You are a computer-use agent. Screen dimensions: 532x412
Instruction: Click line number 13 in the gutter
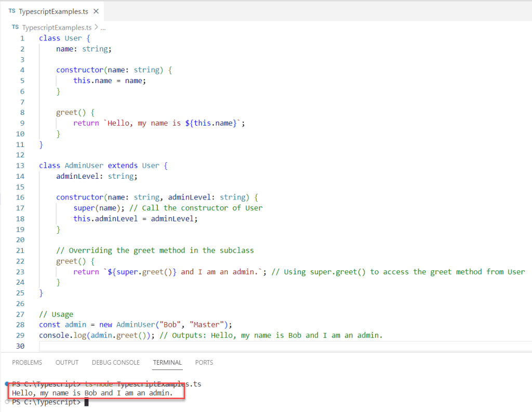click(20, 166)
